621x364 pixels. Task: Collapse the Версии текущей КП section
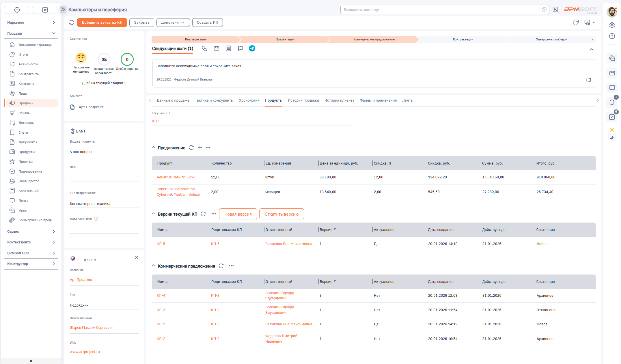[154, 214]
